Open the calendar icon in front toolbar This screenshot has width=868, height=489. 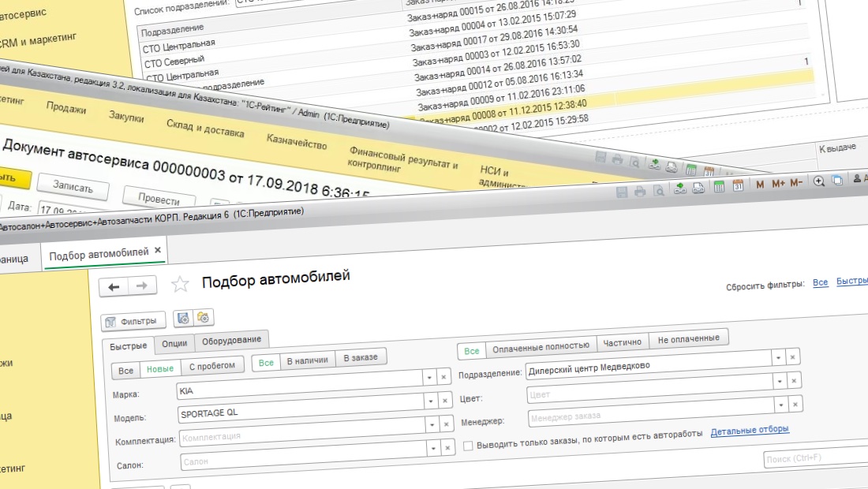click(x=739, y=187)
